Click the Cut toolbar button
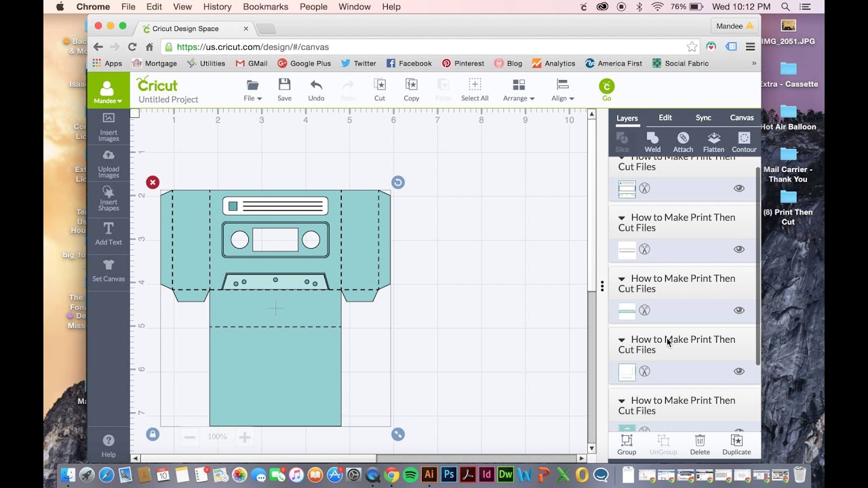This screenshot has height=488, width=868. click(380, 89)
